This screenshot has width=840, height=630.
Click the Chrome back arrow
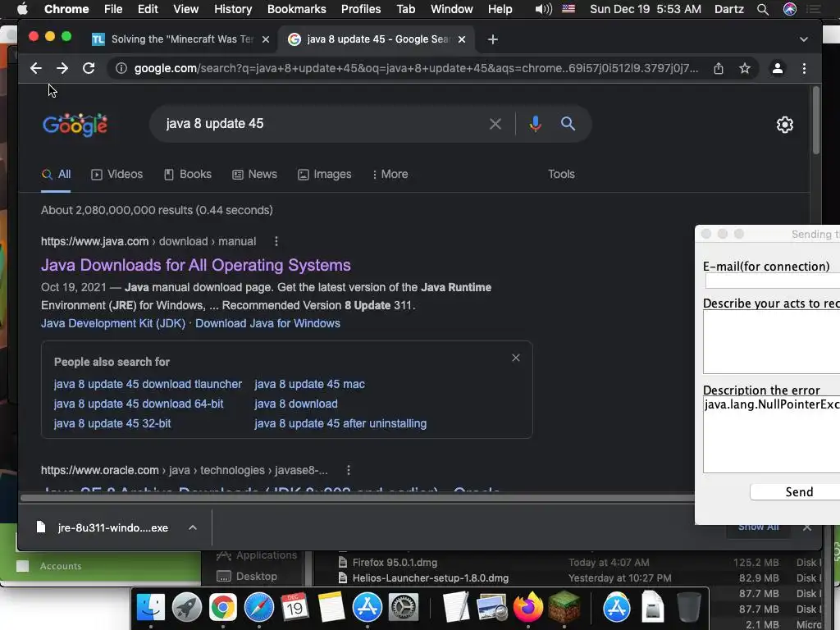(x=36, y=68)
